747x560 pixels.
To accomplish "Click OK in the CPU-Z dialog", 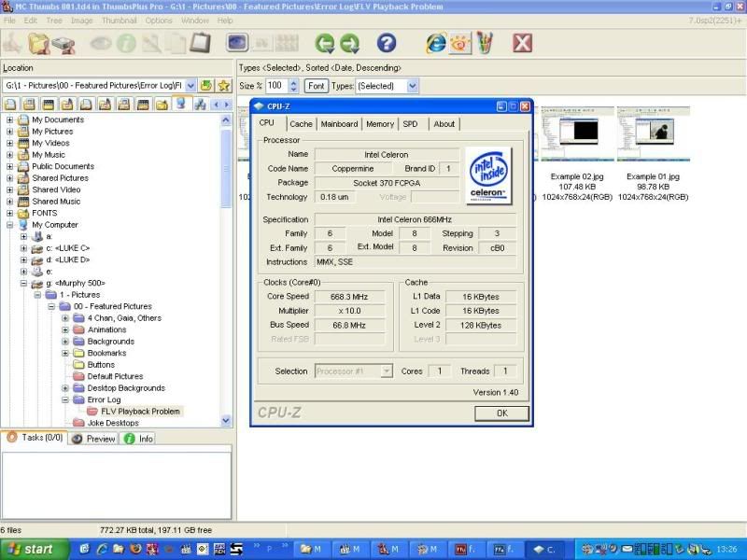I will (x=501, y=413).
